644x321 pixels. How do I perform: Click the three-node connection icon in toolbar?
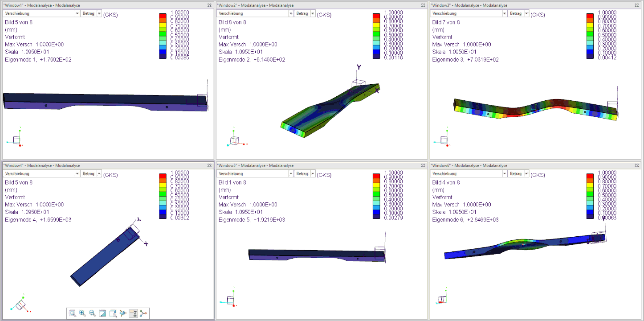(143, 313)
